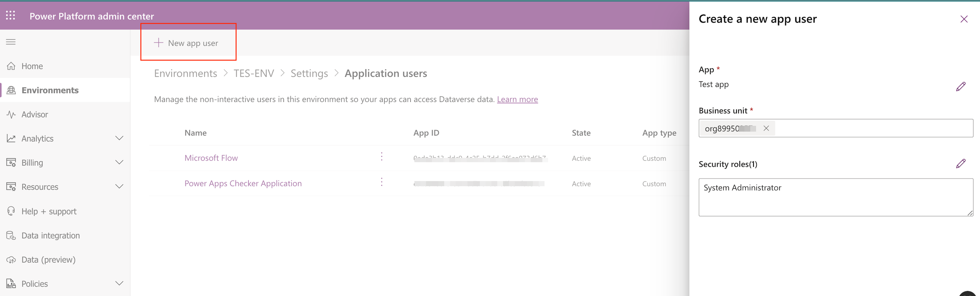Collapse the navigation hamburger menu

pyautogui.click(x=11, y=42)
